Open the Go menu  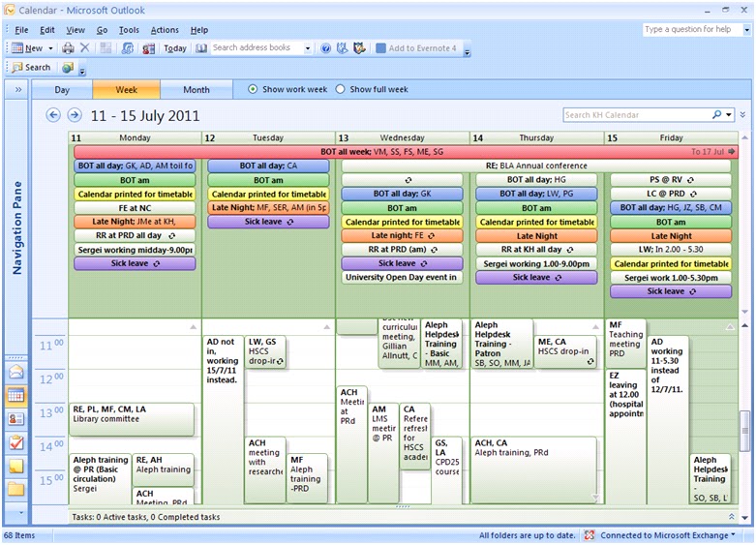pyautogui.click(x=102, y=30)
